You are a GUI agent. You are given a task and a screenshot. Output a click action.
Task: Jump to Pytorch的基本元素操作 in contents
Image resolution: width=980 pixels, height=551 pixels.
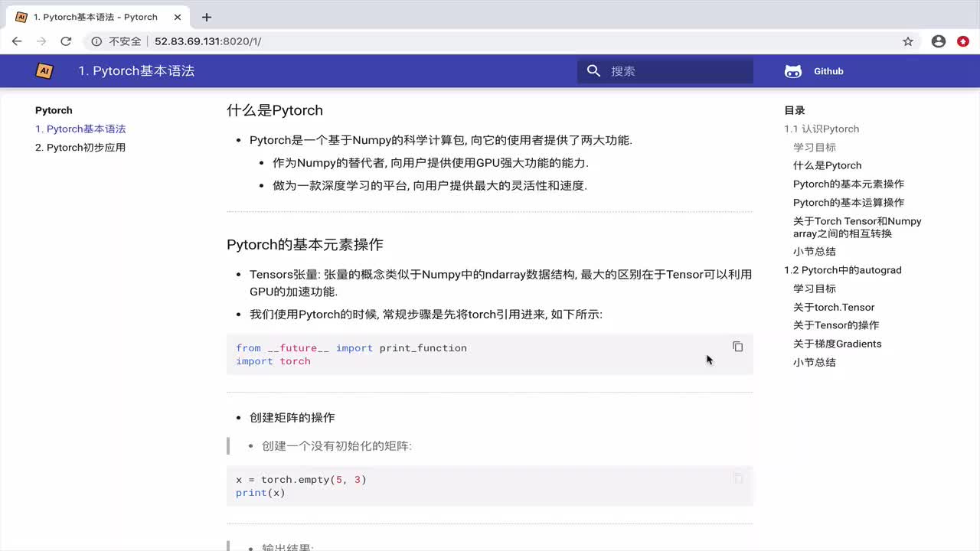[848, 184]
